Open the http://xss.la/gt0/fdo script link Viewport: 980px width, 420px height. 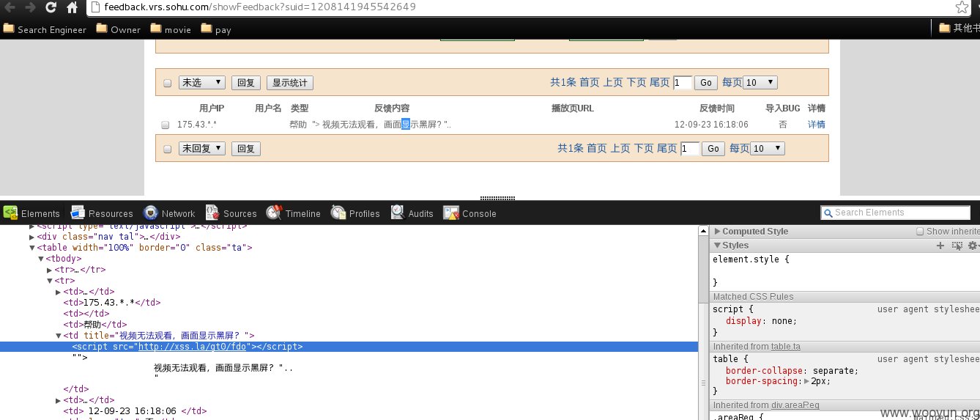point(192,347)
